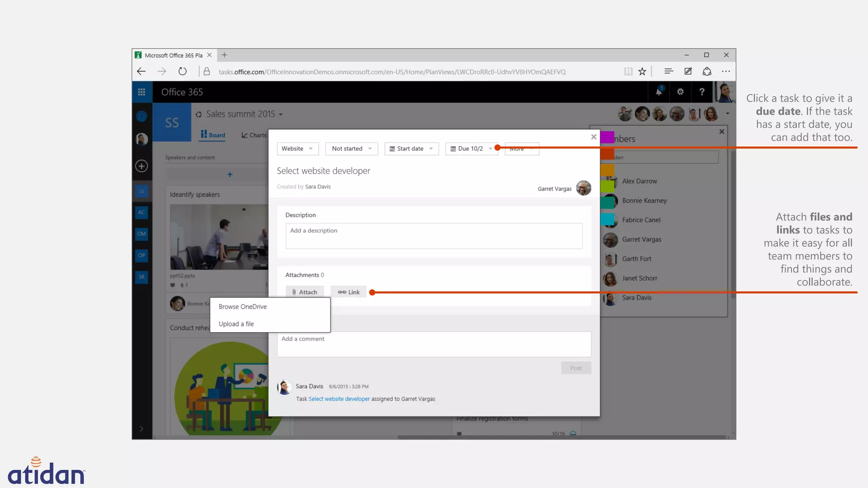Image resolution: width=868 pixels, height=488 pixels.
Task: Open My tasks avatar in sidebar
Action: click(142, 139)
